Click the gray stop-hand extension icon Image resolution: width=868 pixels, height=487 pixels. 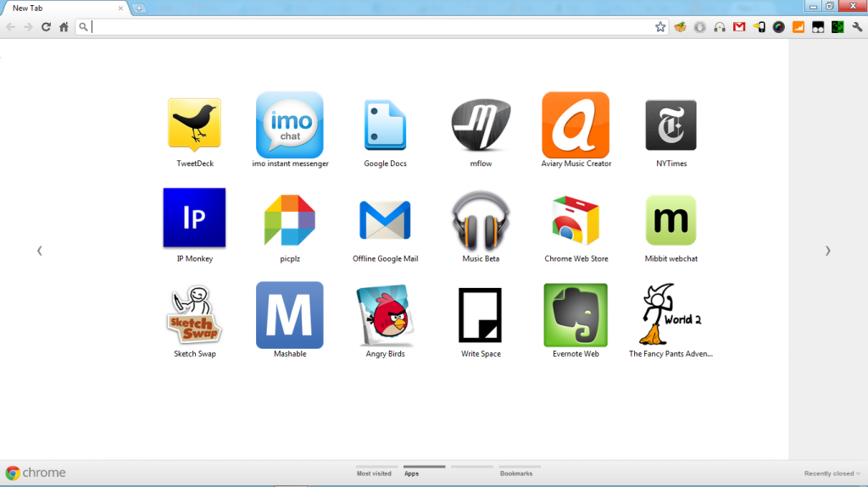tap(699, 26)
